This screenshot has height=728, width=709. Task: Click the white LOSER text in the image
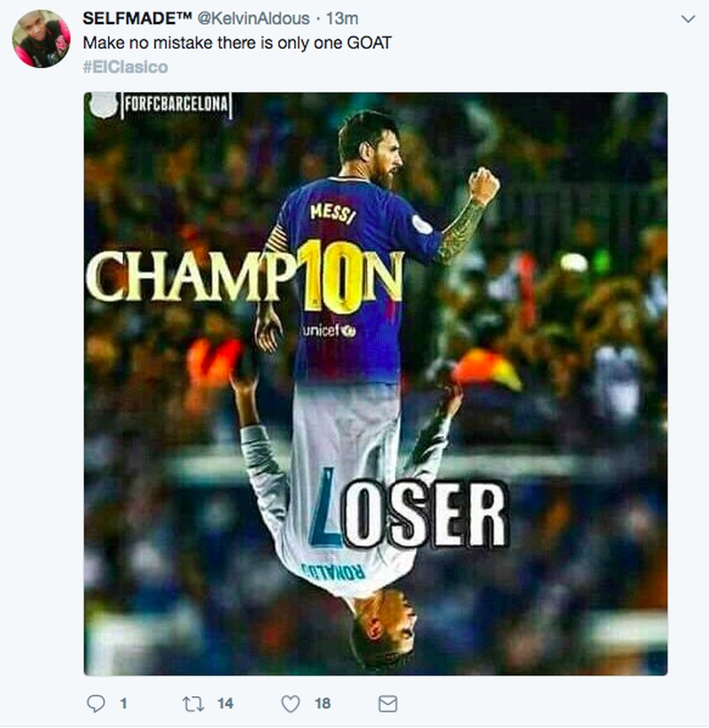point(424,514)
